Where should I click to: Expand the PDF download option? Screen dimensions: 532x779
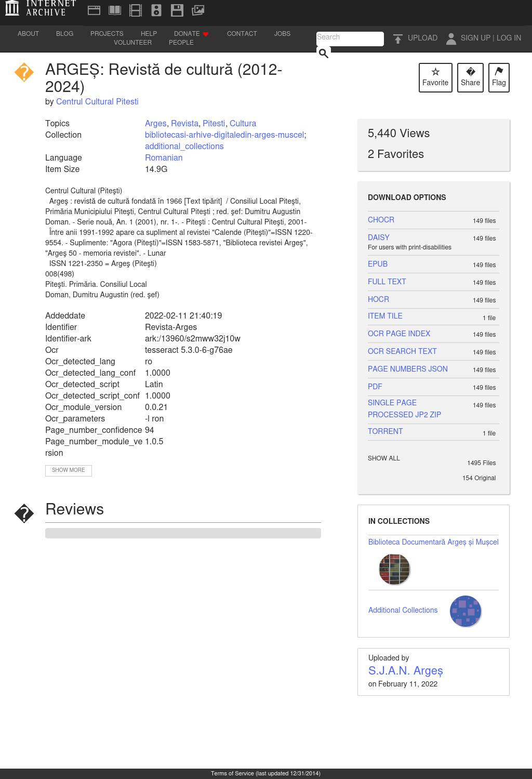pyautogui.click(x=375, y=387)
